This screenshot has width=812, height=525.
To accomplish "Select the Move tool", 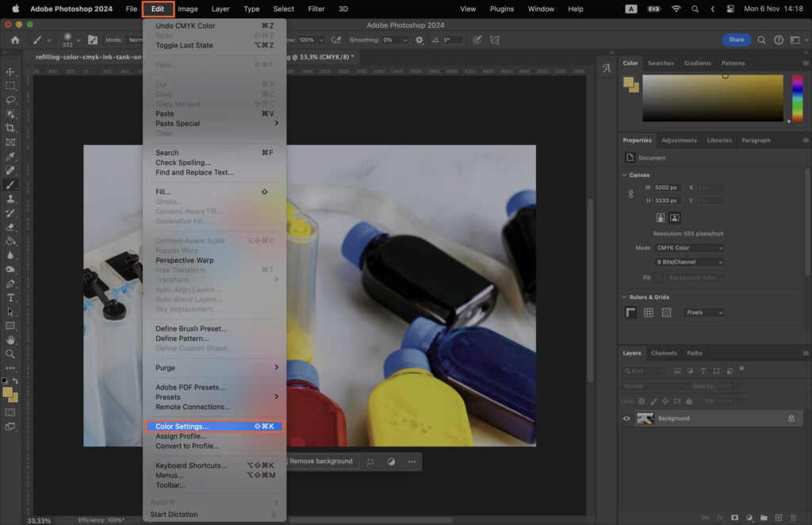I will point(10,71).
